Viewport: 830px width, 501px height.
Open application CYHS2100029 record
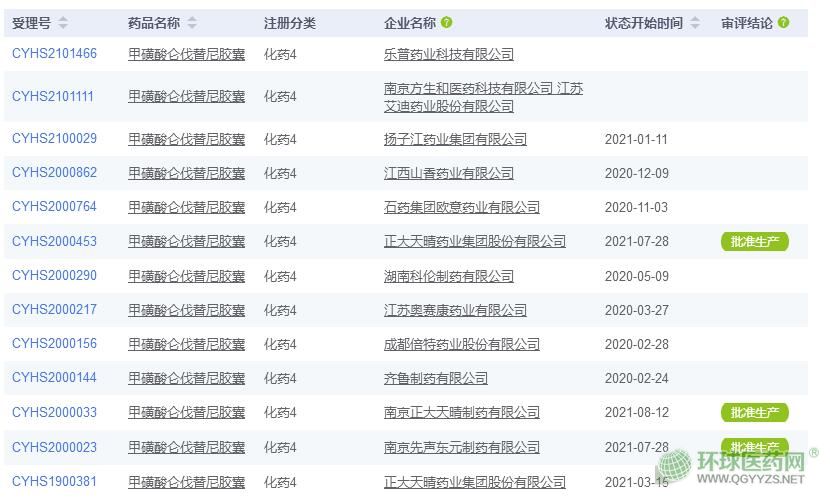click(x=54, y=139)
